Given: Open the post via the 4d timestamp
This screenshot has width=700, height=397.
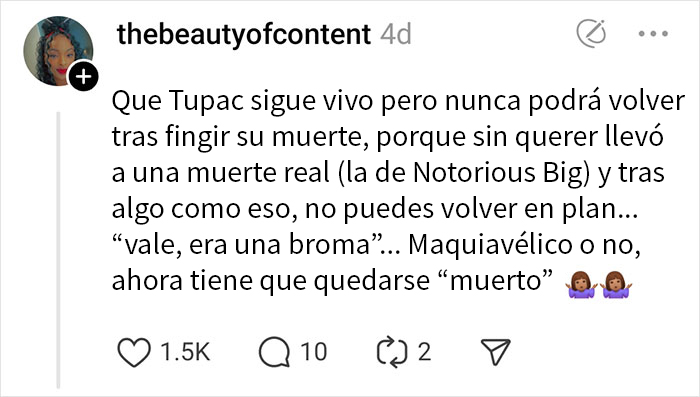Looking at the screenshot, I should pos(396,34).
